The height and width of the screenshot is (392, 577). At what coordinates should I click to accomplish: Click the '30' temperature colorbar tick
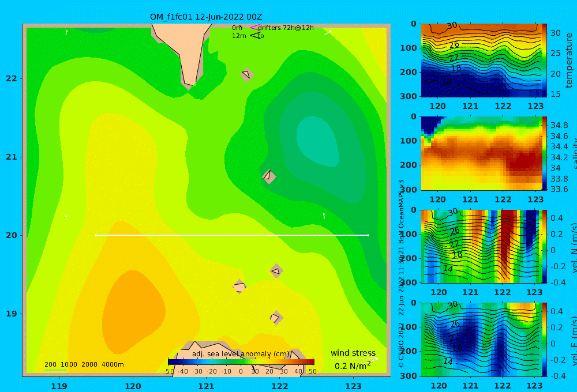(555, 33)
